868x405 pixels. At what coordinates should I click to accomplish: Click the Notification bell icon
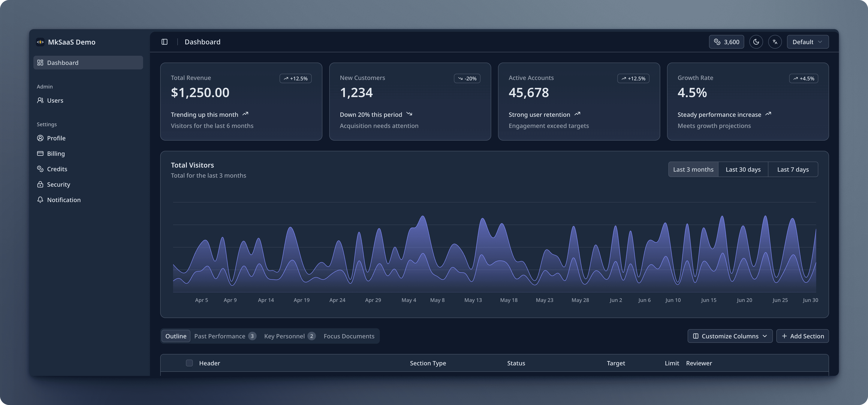click(x=40, y=200)
